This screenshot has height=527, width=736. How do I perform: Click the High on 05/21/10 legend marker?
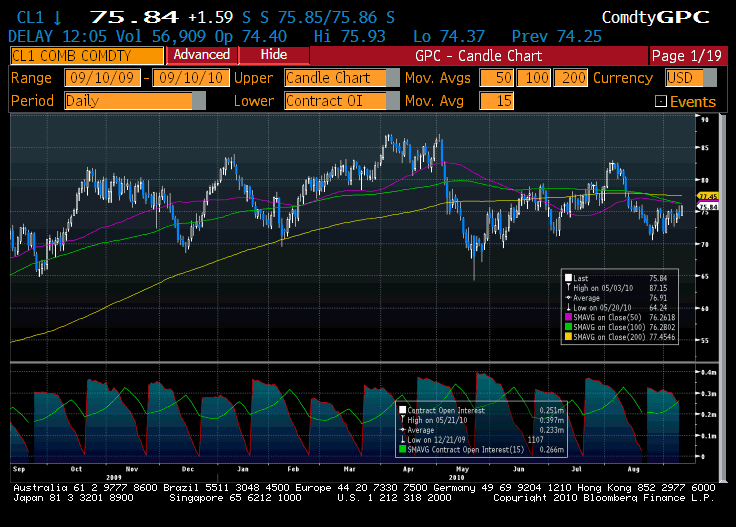tap(402, 420)
